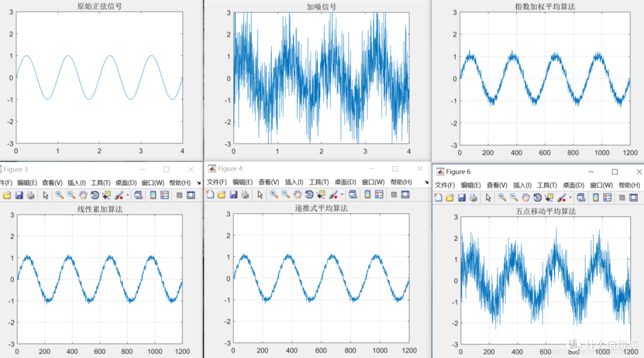Image resolution: width=644 pixels, height=358 pixels.
Task: Enable Data Cursor tool in Figure 4
Action: coord(321,194)
